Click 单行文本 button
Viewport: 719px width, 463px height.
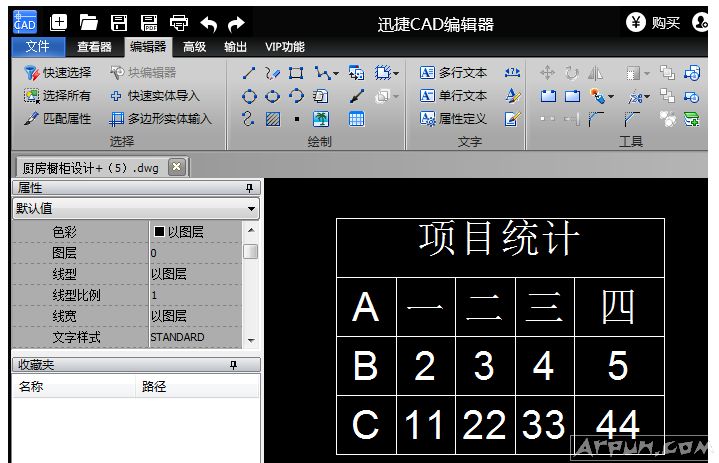(x=454, y=96)
